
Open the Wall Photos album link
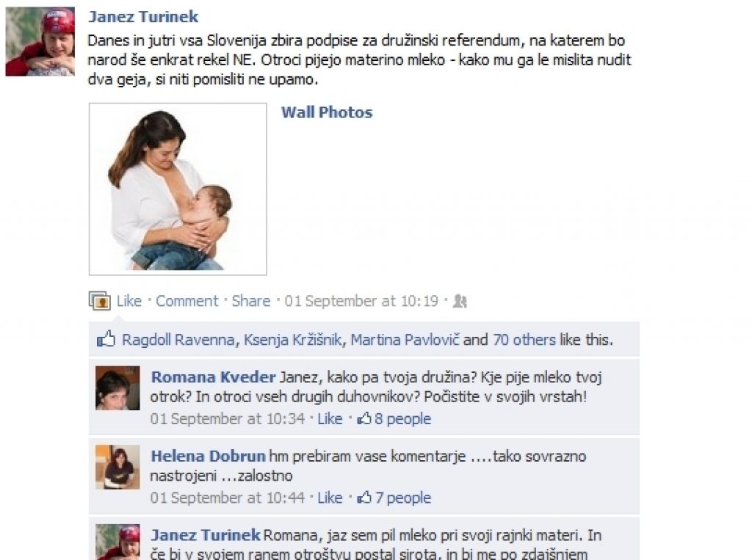[327, 112]
